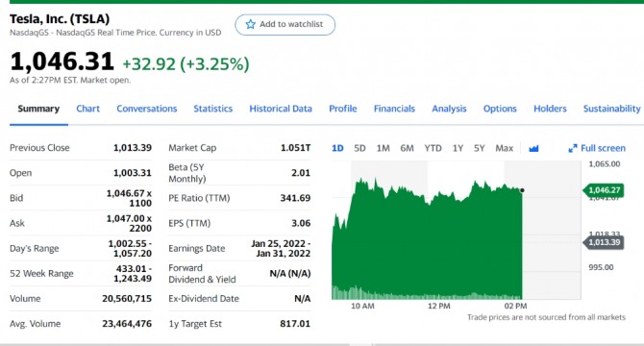Choose the 5Y chart range
Screen dimensions: 644x346
point(479,148)
